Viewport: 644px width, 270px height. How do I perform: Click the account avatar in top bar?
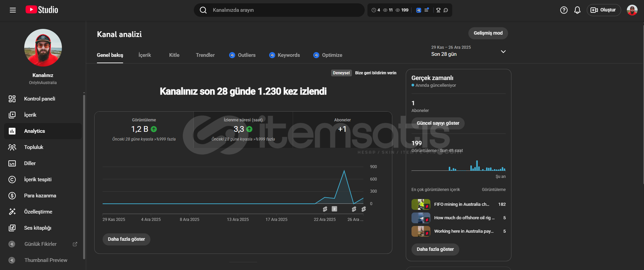click(x=632, y=10)
